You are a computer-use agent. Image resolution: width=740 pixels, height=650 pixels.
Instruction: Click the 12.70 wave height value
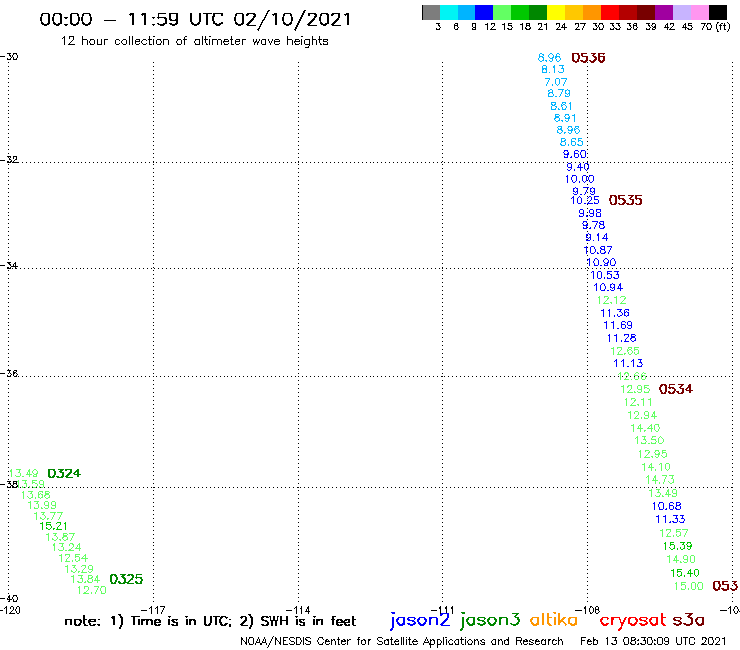coord(92,590)
